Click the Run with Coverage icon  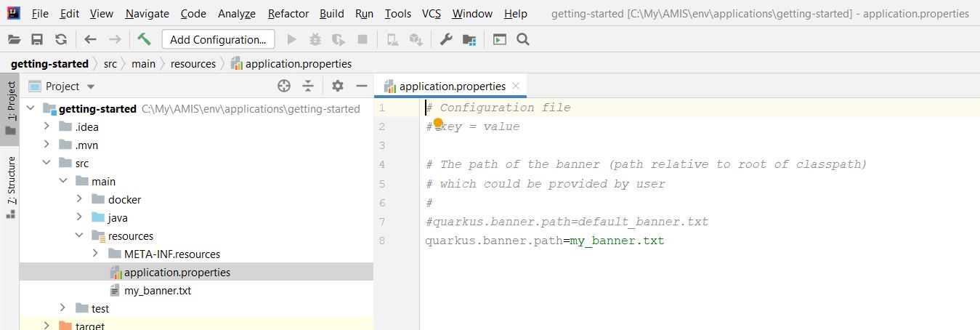pos(339,39)
